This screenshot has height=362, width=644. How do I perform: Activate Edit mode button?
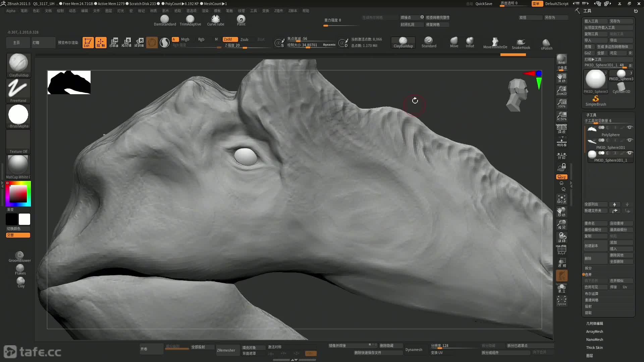pyautogui.click(x=88, y=43)
